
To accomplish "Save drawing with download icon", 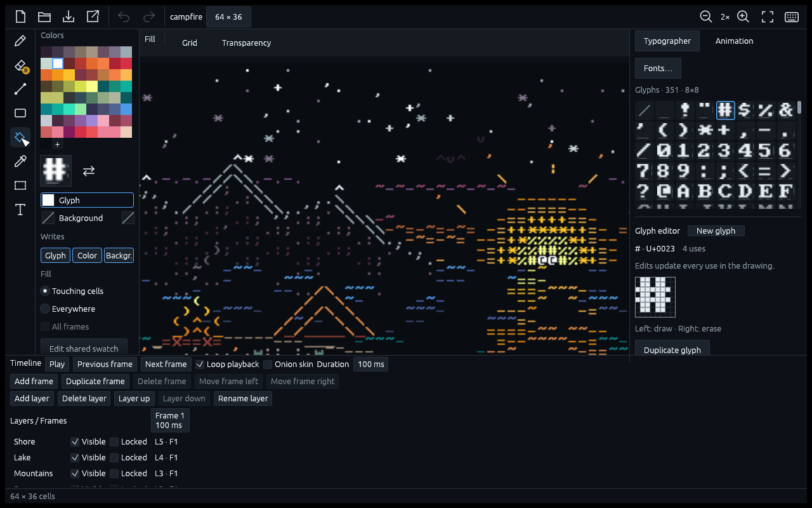I will click(69, 17).
